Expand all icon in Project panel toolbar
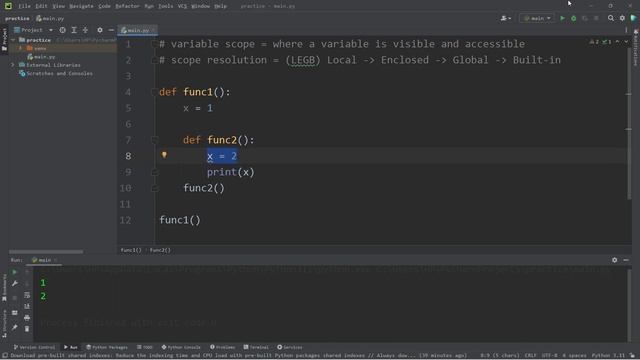 [74, 30]
